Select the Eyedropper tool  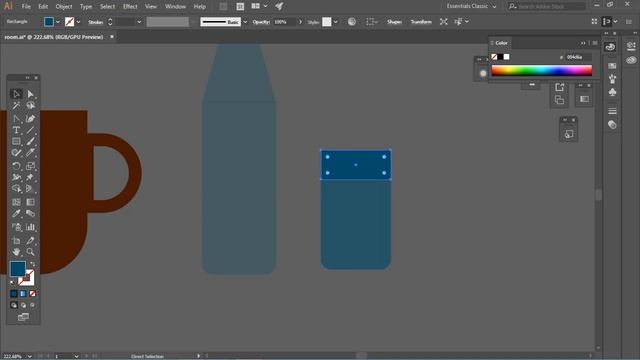pos(16,213)
